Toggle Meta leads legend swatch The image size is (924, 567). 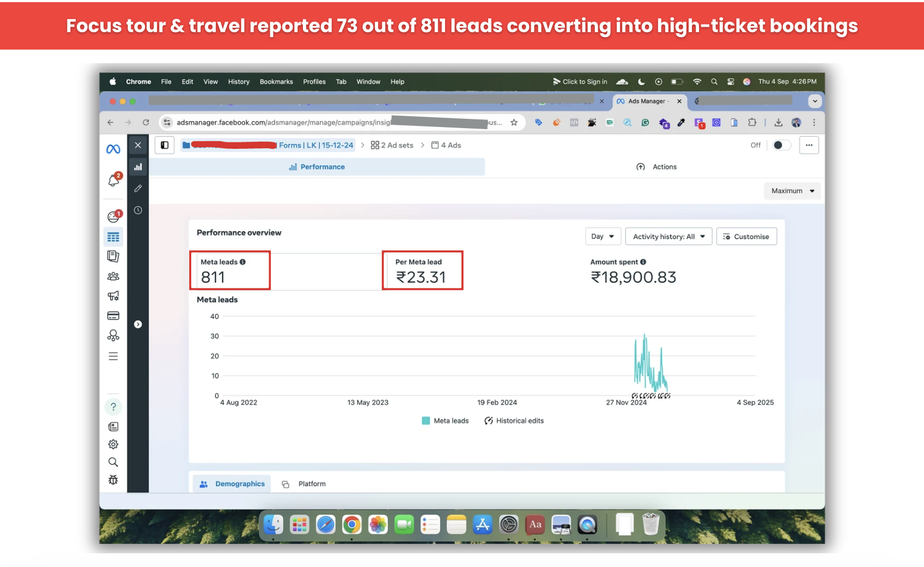coord(426,420)
